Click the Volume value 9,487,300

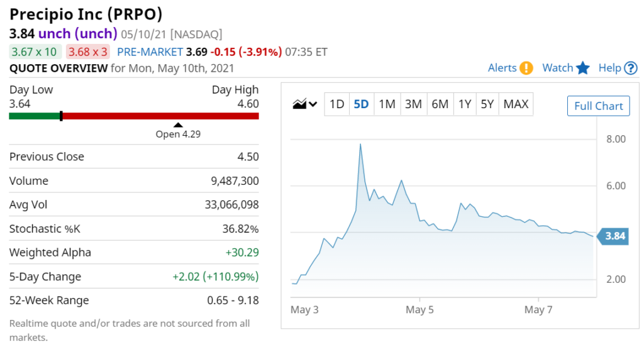tap(235, 180)
